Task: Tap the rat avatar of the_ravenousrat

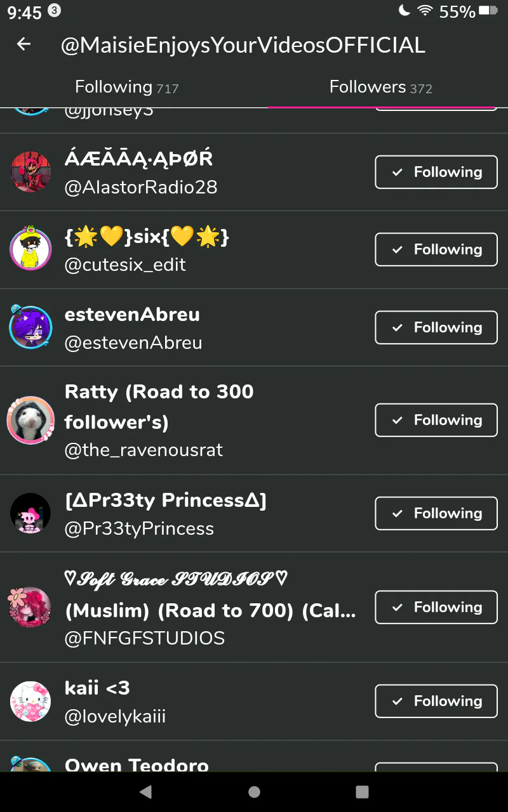Action: pos(30,420)
